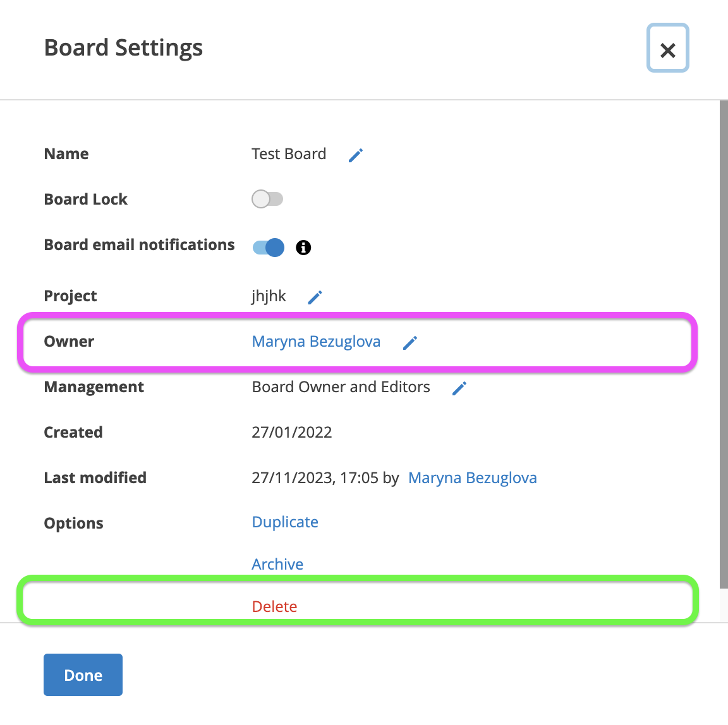
Task: Archive the board
Action: tap(277, 564)
